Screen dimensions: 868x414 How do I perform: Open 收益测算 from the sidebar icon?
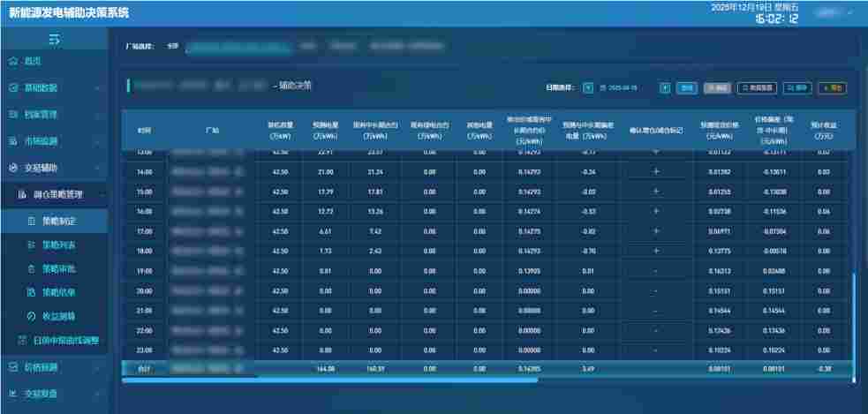click(x=32, y=316)
